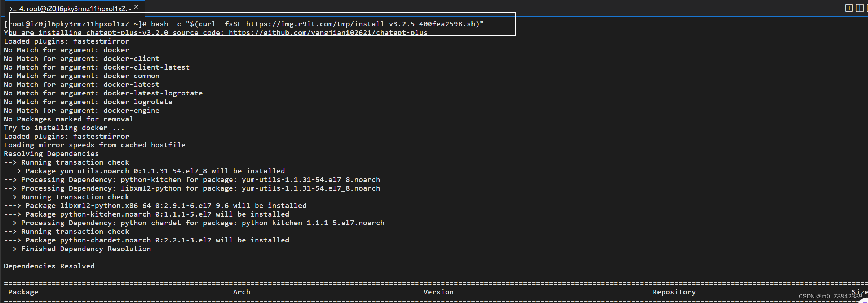868x303 pixels.
Task: Click the 'Try to installing docker ...' line
Action: tap(64, 128)
